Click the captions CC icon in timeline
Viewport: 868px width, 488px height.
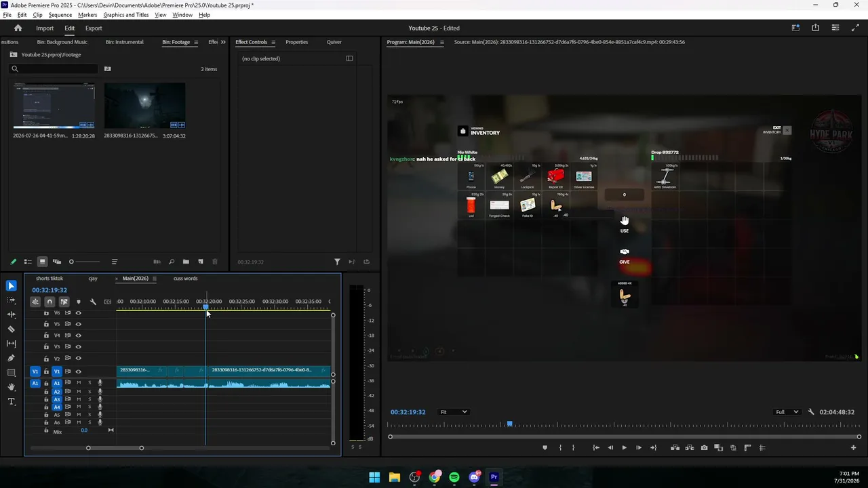coord(107,302)
